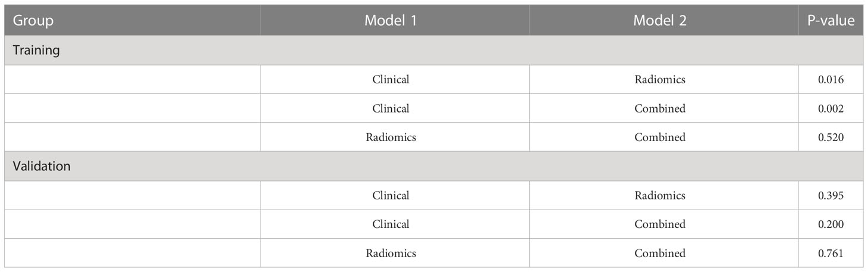The height and width of the screenshot is (272, 868).
Task: Select Combined in the 0.200 row
Action: coord(660,224)
